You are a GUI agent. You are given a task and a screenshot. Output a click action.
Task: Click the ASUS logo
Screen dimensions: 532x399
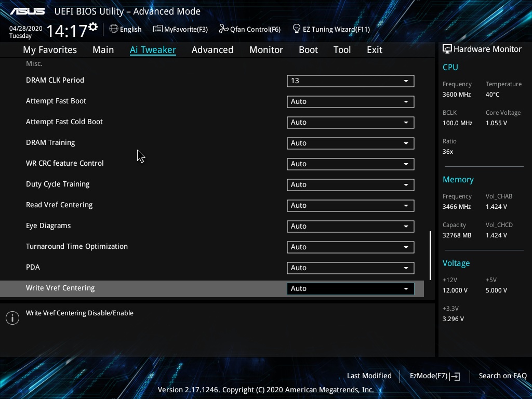pyautogui.click(x=27, y=11)
